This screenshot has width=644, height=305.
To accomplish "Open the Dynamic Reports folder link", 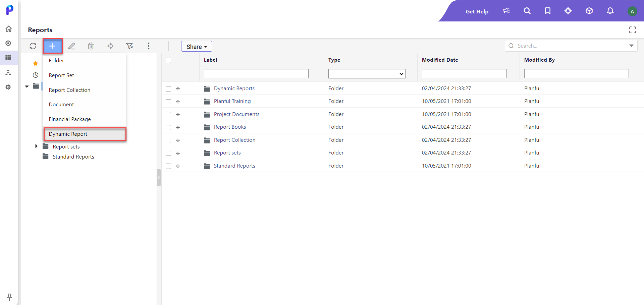I will (234, 88).
